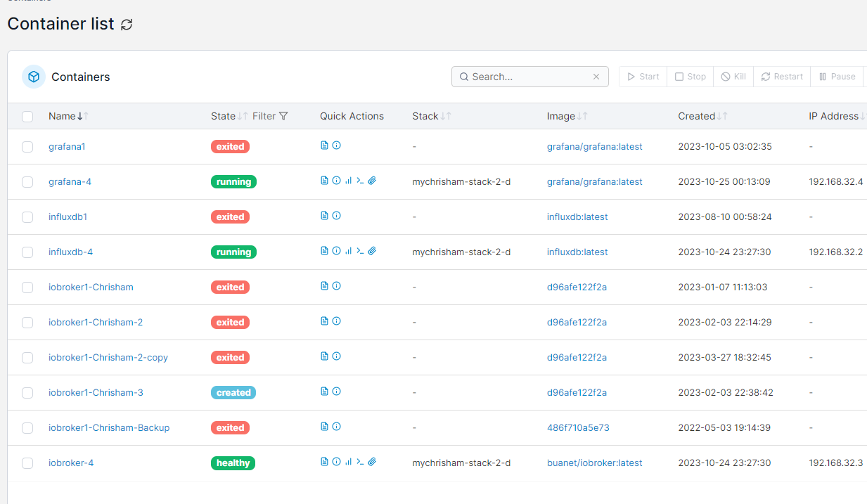Open logs for the influxdb1 container
The height and width of the screenshot is (504, 867).
point(324,216)
